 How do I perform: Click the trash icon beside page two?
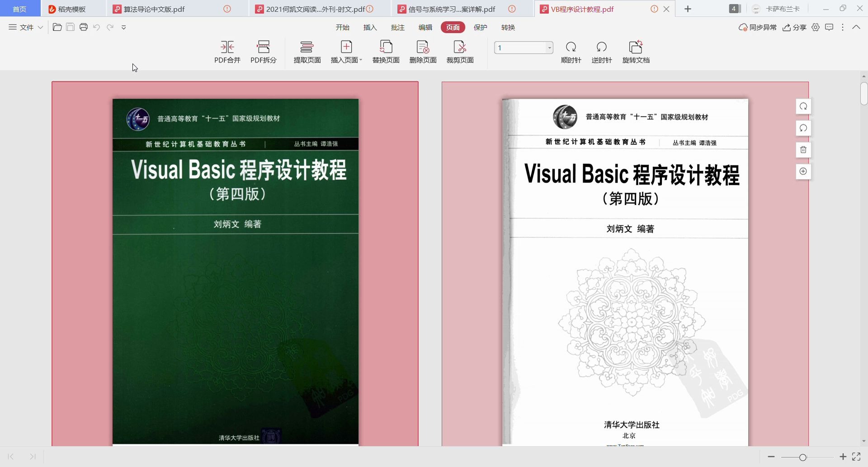click(803, 150)
